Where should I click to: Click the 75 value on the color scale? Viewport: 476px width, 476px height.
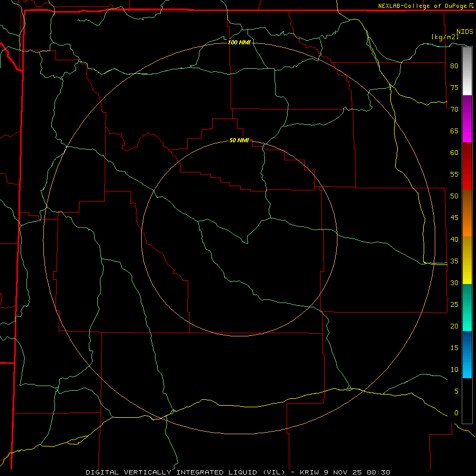(x=454, y=88)
